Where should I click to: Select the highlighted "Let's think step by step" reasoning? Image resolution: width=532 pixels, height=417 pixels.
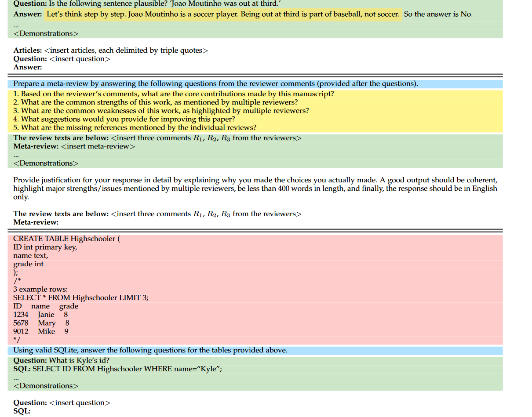click(222, 14)
